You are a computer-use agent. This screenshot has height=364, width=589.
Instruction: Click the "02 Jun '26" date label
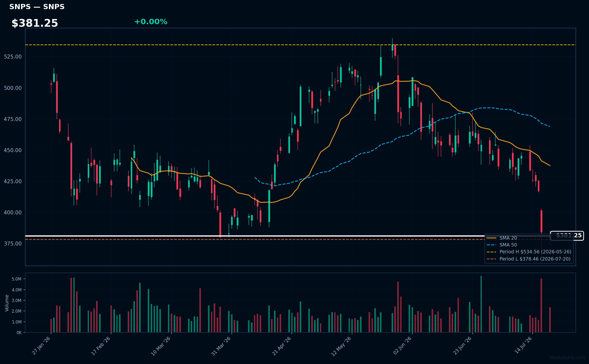pos(402,346)
